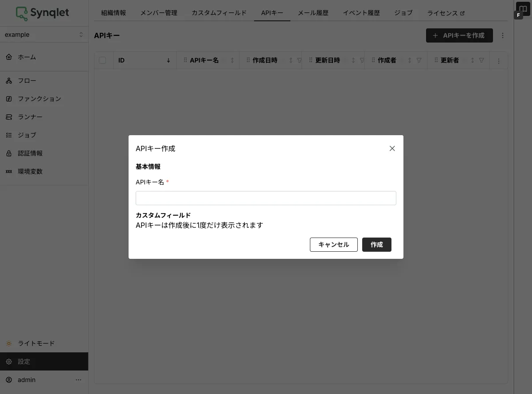532x394 pixels.
Task: Grab the 更新者 column drag handle
Action: [436, 60]
